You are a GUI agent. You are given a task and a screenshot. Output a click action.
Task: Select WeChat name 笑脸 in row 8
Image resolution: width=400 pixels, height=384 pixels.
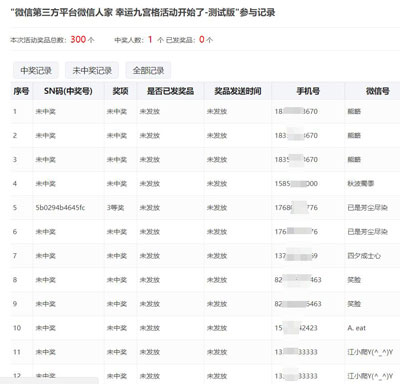click(354, 280)
